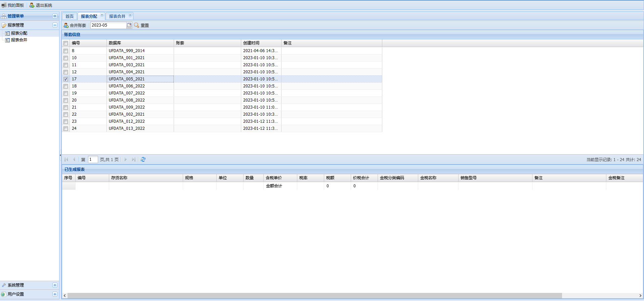Click the 合并账套 toolbar button
Screen dimensions: 644x301
point(75,25)
